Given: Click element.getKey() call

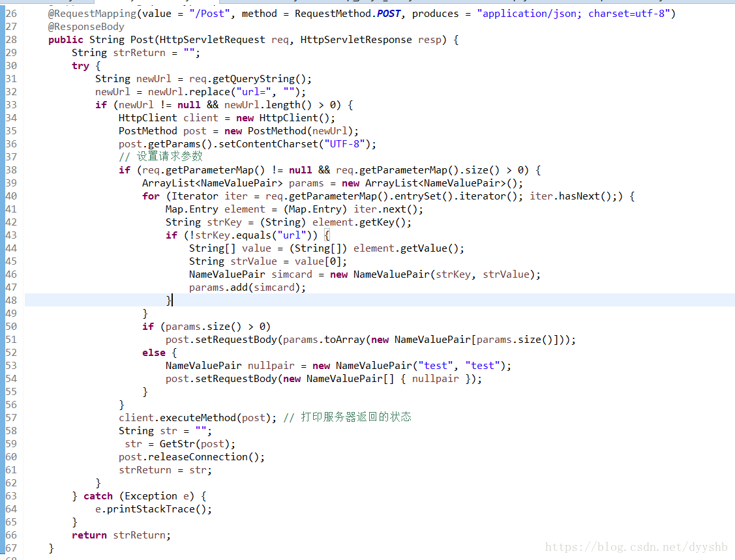Looking at the screenshot, I should [x=359, y=222].
